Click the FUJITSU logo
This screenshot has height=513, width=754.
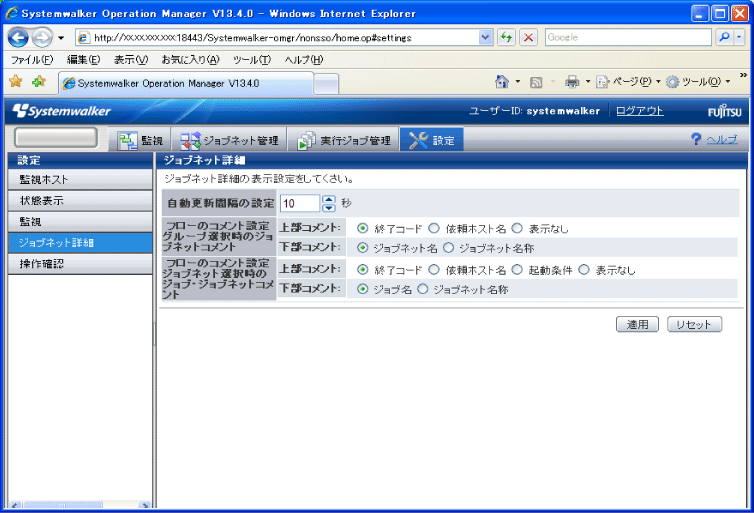tap(724, 112)
